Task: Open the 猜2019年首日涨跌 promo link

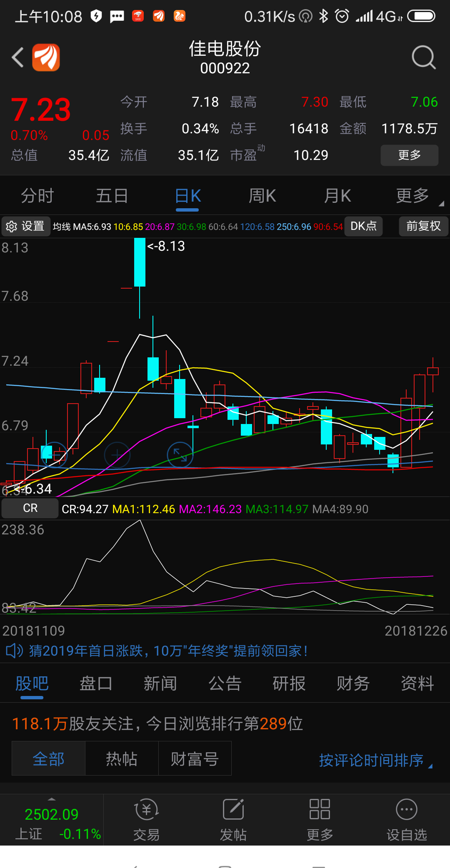Action: pos(168,651)
